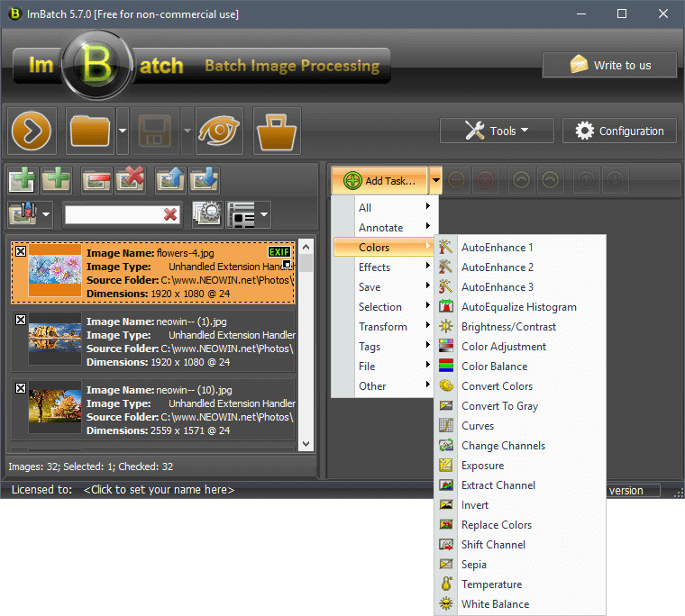Open the Other task category

383,386
